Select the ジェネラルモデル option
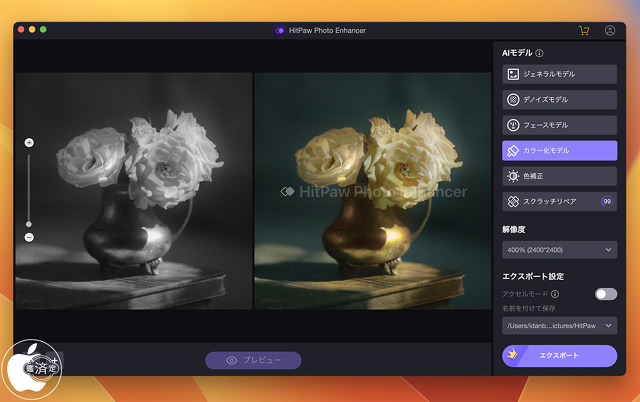The height and width of the screenshot is (402, 640). (559, 74)
